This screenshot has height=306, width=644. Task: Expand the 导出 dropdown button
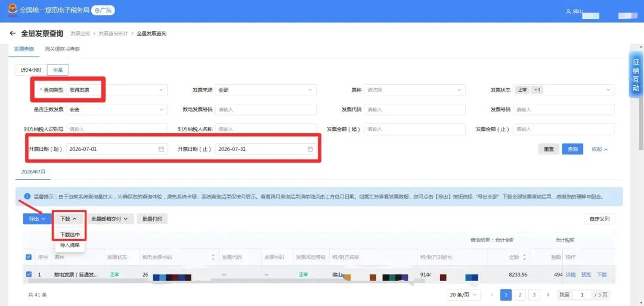tap(37, 219)
